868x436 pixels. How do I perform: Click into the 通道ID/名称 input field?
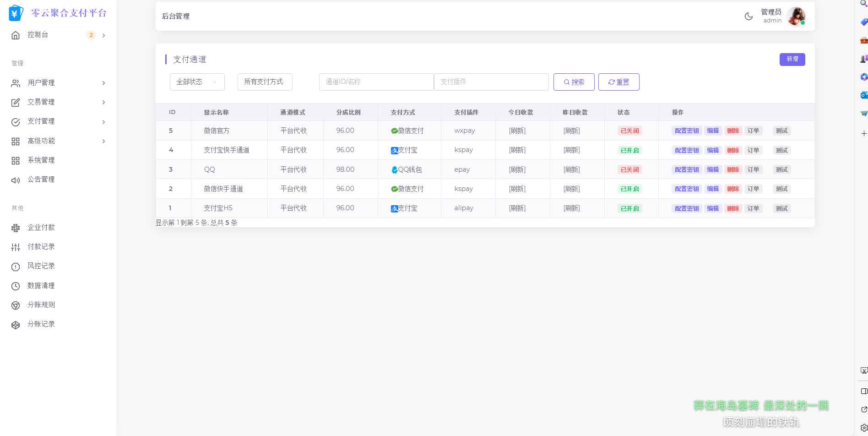(x=376, y=82)
